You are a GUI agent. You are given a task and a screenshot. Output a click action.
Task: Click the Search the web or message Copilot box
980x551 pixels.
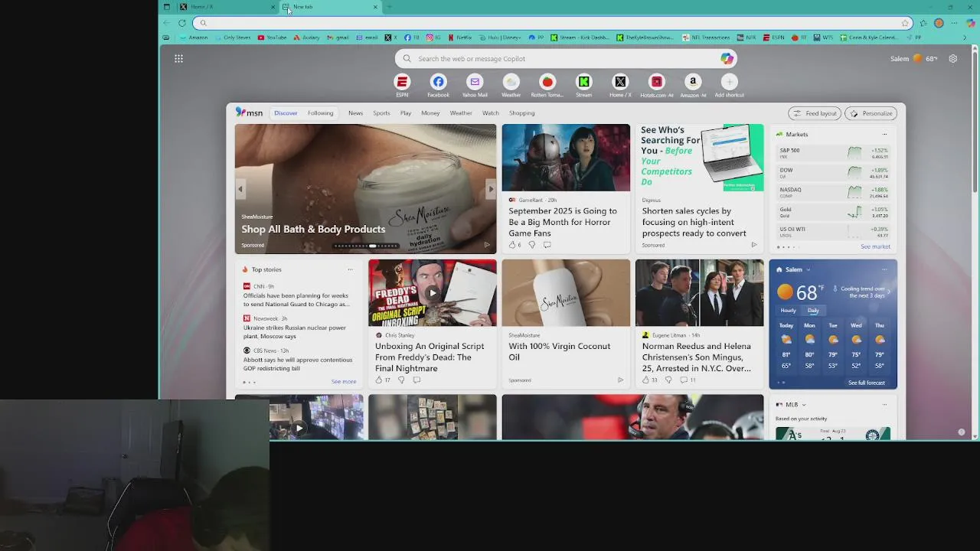point(565,58)
